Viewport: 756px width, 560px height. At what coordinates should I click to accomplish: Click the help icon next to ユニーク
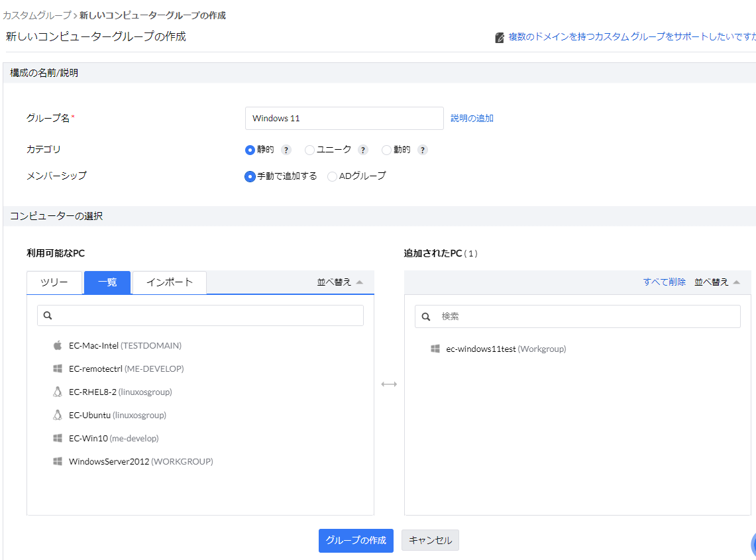pyautogui.click(x=363, y=150)
